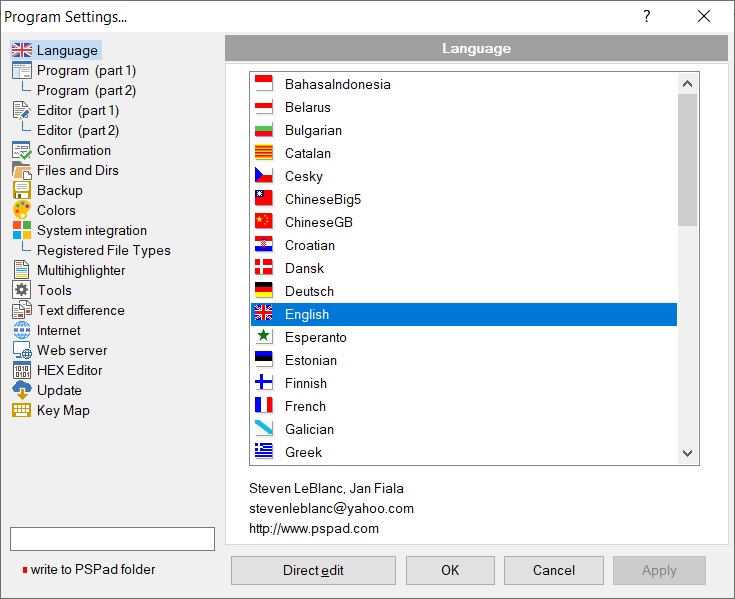Click the Editor (part 1) pencil icon
Viewport: 735px width, 599px height.
(22, 111)
